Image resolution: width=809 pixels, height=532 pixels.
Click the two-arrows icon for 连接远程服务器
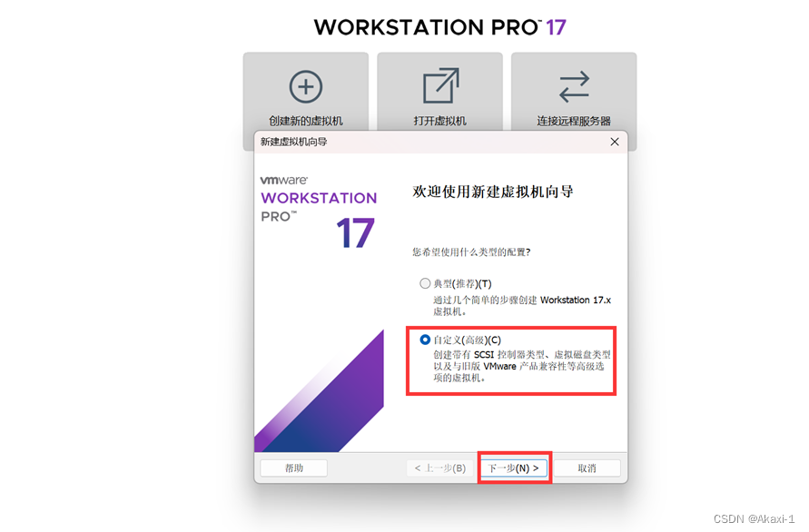point(574,86)
